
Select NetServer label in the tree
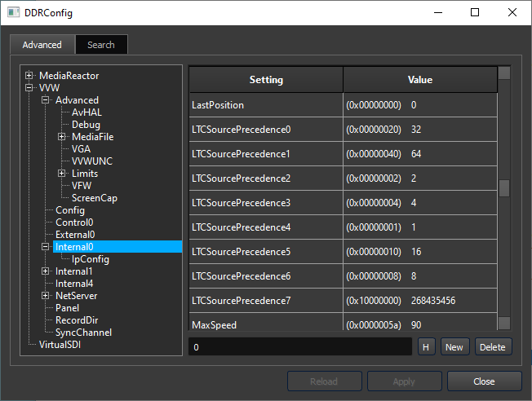(77, 296)
